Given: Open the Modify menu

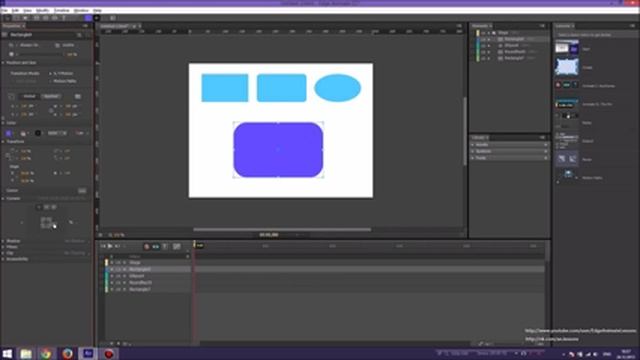Looking at the screenshot, I should [x=42, y=10].
